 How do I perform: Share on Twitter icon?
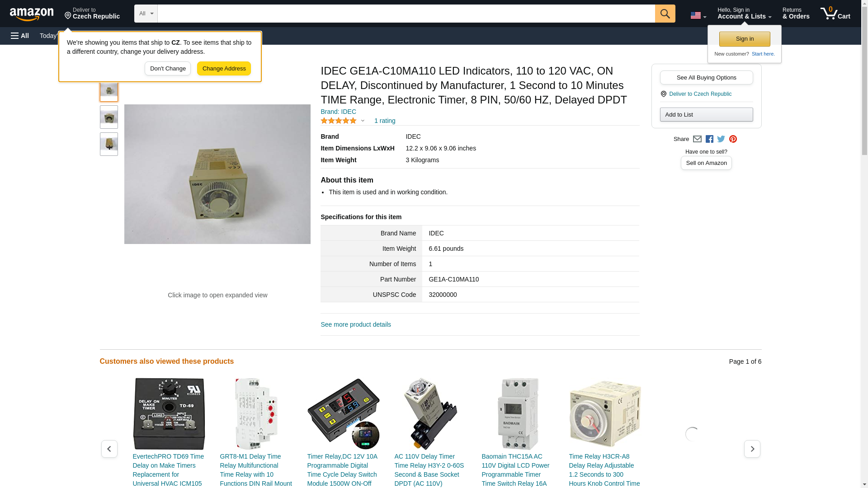[721, 139]
